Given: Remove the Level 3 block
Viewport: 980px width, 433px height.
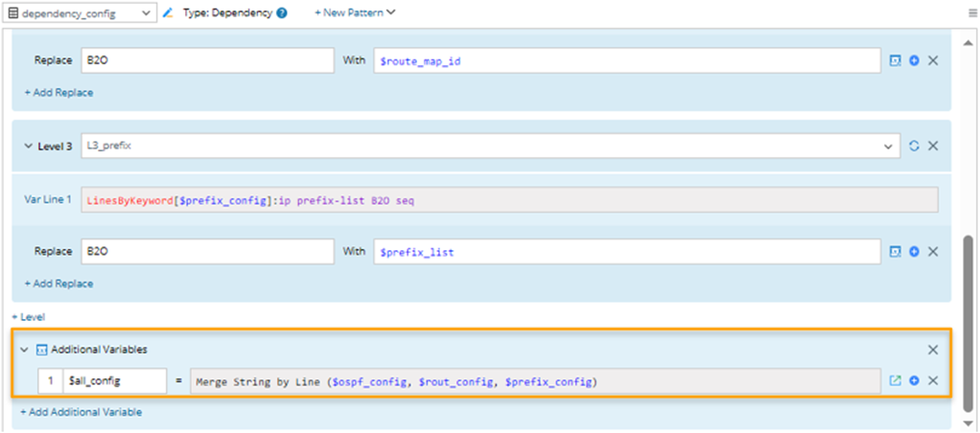Looking at the screenshot, I should (932, 146).
